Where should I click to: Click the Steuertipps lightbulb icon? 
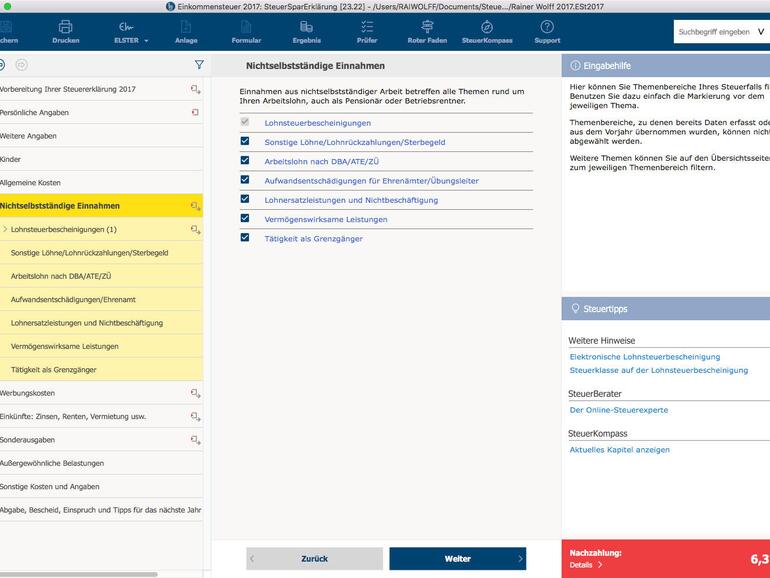pyautogui.click(x=575, y=308)
